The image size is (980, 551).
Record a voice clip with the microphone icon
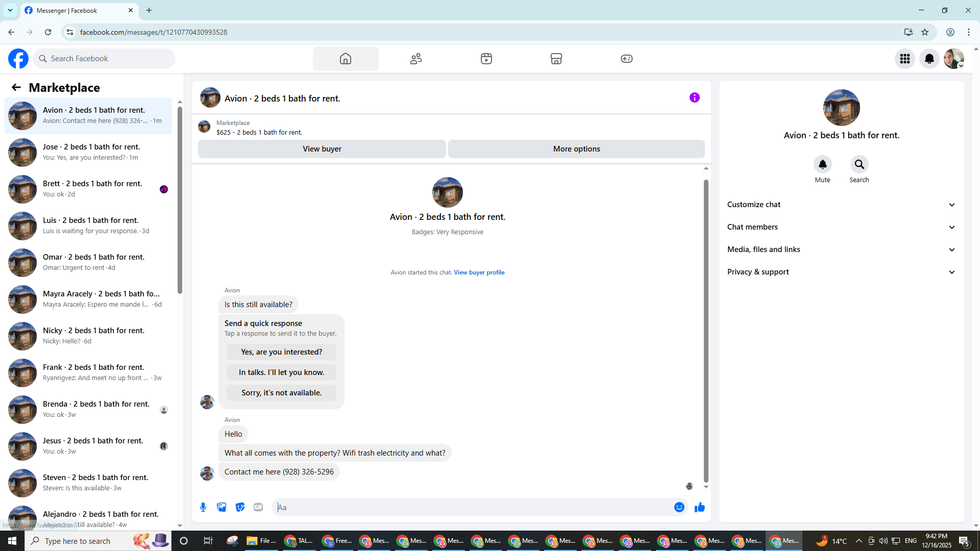point(203,507)
